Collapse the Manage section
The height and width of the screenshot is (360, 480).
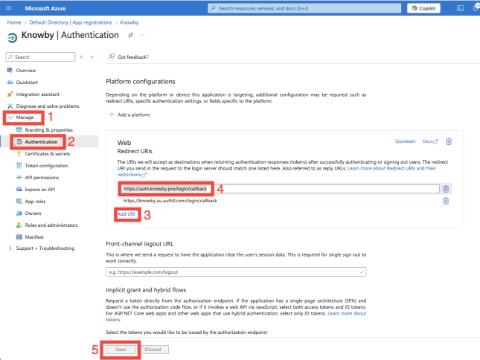24,117
